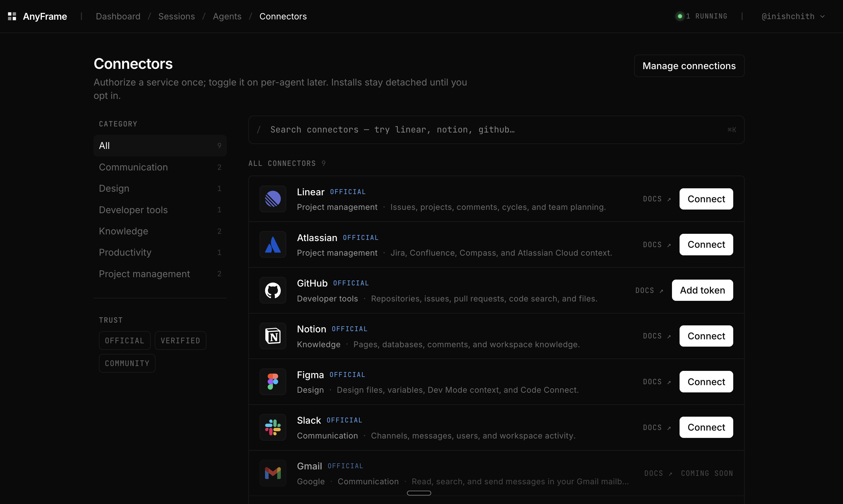
Task: Connect the Figma connector
Action: pos(706,382)
